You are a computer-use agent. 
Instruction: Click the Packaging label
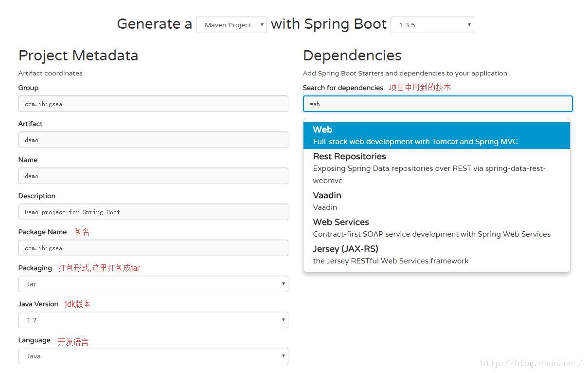pos(35,268)
